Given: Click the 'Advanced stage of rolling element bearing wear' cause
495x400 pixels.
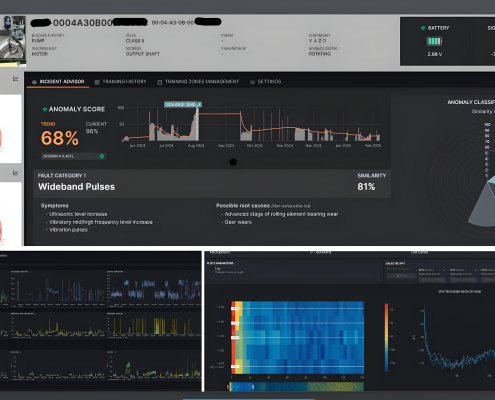Looking at the screenshot, I should tap(281, 214).
